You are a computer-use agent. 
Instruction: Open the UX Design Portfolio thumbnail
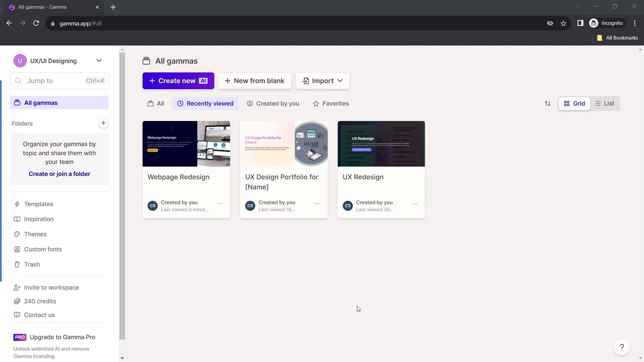(283, 144)
